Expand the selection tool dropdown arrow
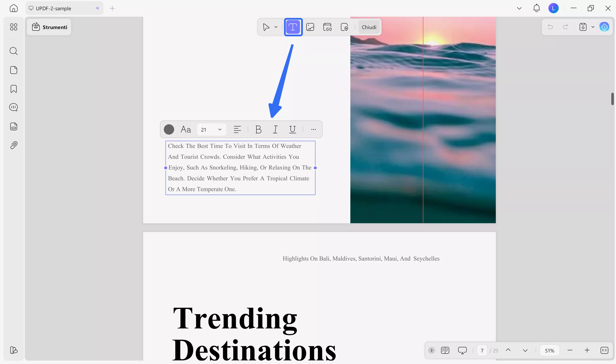 [275, 27]
